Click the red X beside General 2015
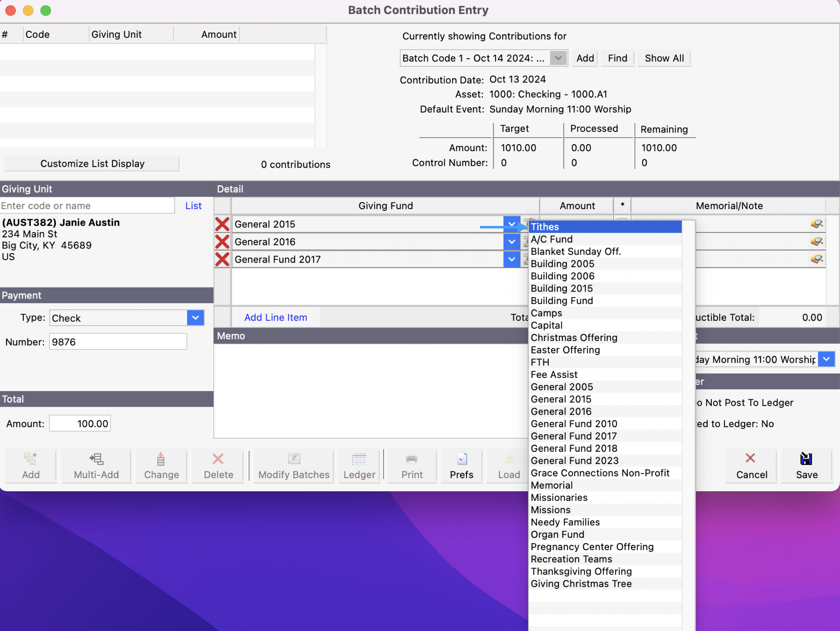 click(222, 224)
